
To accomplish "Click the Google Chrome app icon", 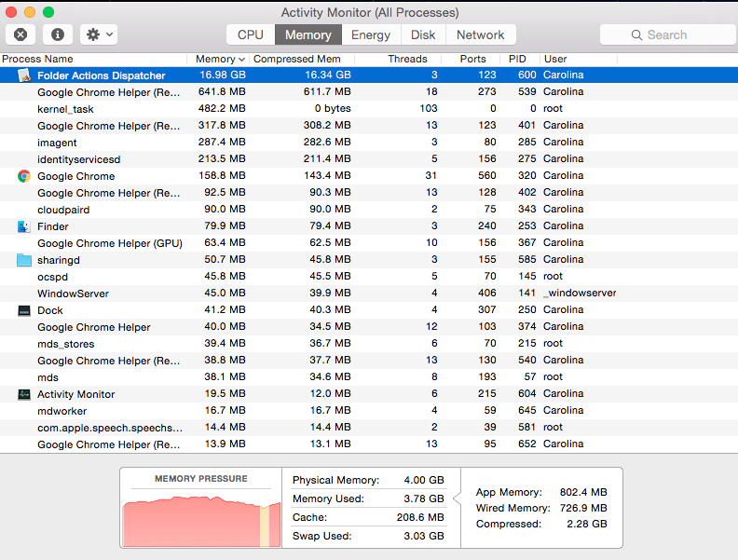I will 24,176.
